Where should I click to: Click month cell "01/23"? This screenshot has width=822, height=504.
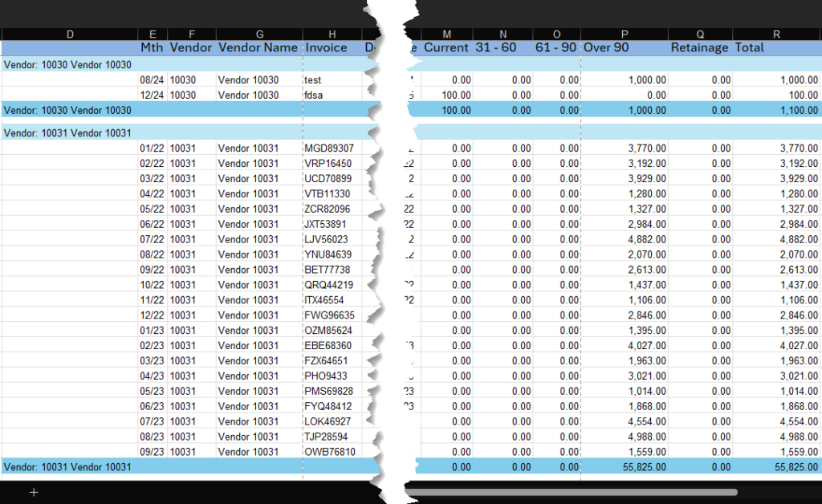(x=152, y=331)
